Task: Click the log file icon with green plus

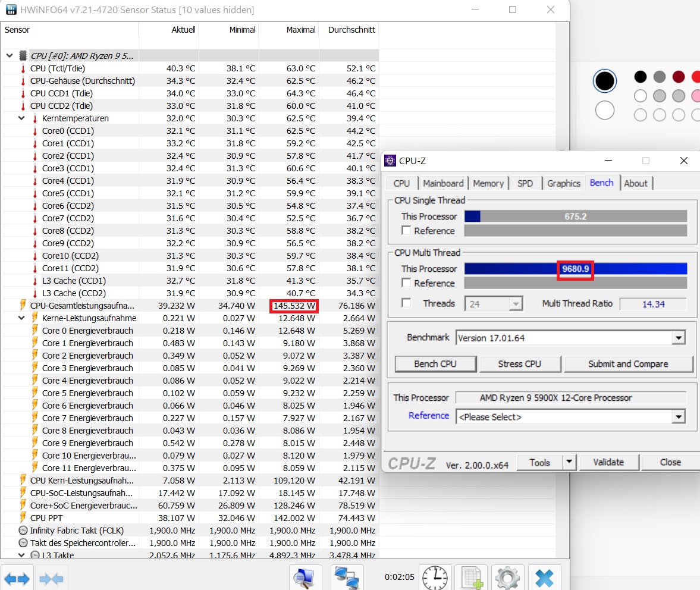Action: click(x=472, y=578)
